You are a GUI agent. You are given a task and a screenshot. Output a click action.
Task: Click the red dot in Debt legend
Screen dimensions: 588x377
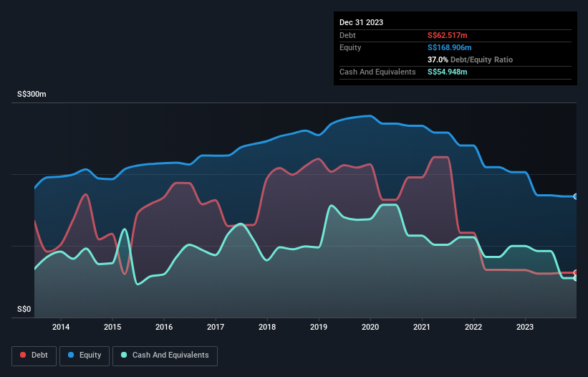click(x=23, y=355)
